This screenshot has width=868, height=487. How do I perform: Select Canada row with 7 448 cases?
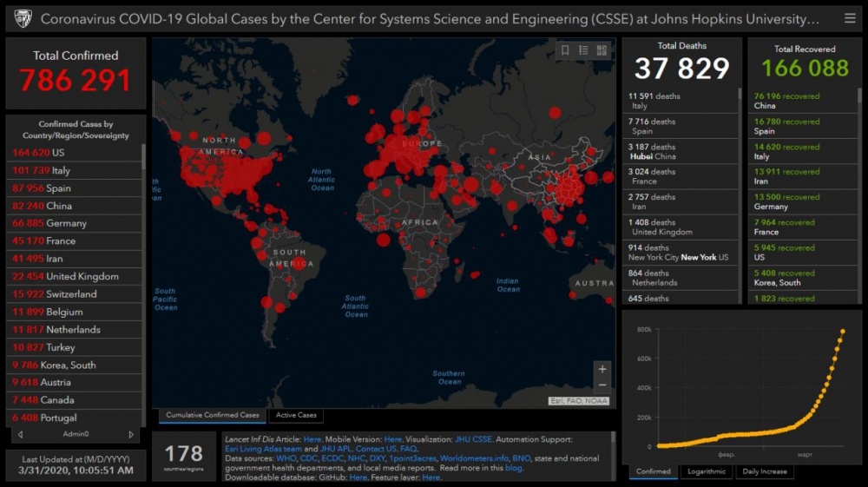pyautogui.click(x=74, y=400)
